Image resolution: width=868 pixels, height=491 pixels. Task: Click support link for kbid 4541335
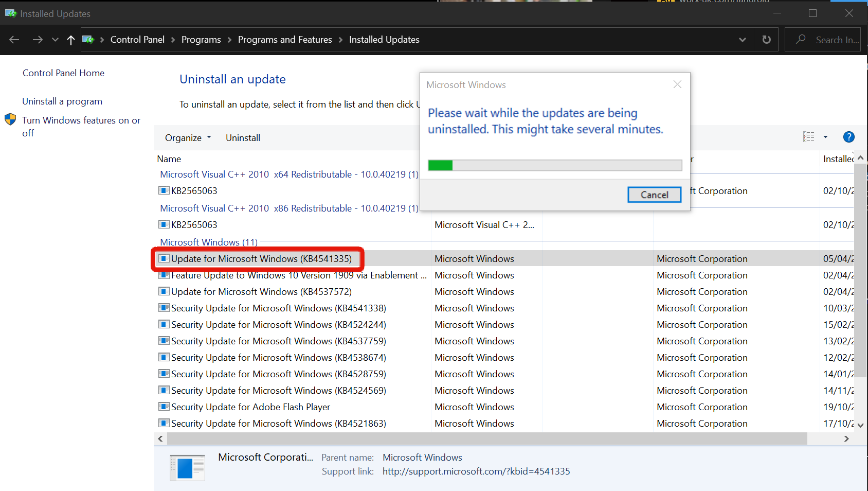[476, 471]
